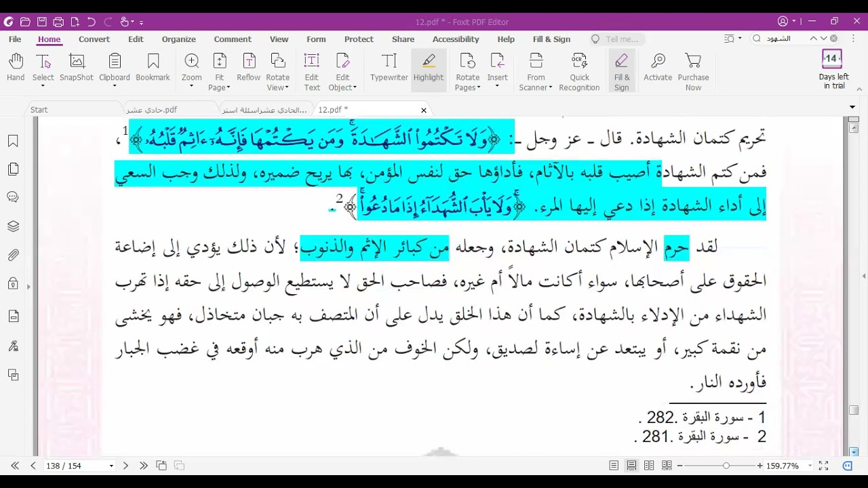Open the Bookmarks side panel
The image size is (868, 488).
13,141
